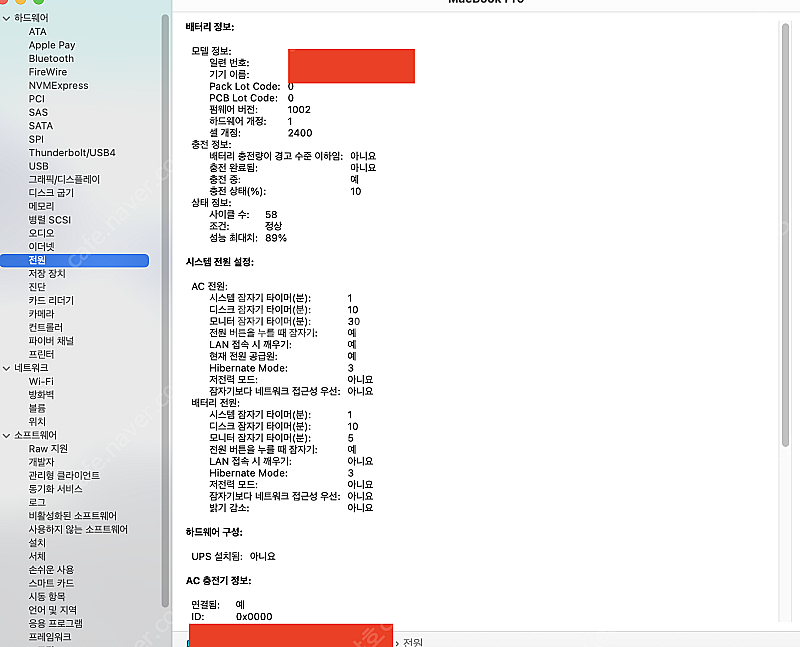Select 동기화 서비스 in sidebar

[55, 489]
